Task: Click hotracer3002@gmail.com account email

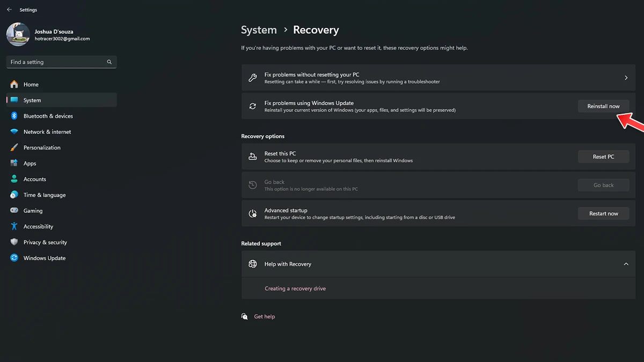Action: 62,39
